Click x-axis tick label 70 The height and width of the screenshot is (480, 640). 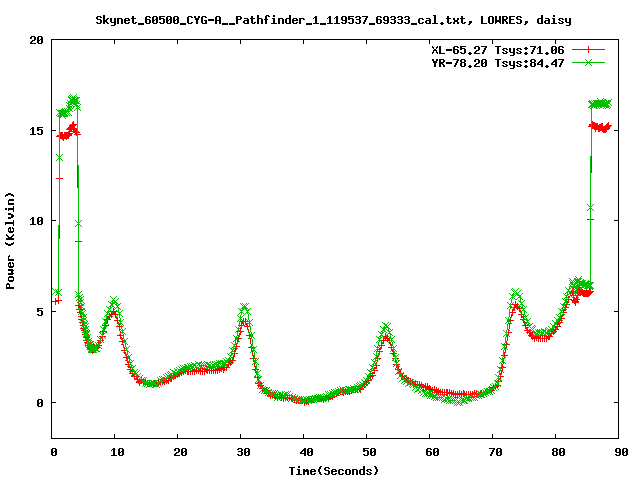[495, 452]
